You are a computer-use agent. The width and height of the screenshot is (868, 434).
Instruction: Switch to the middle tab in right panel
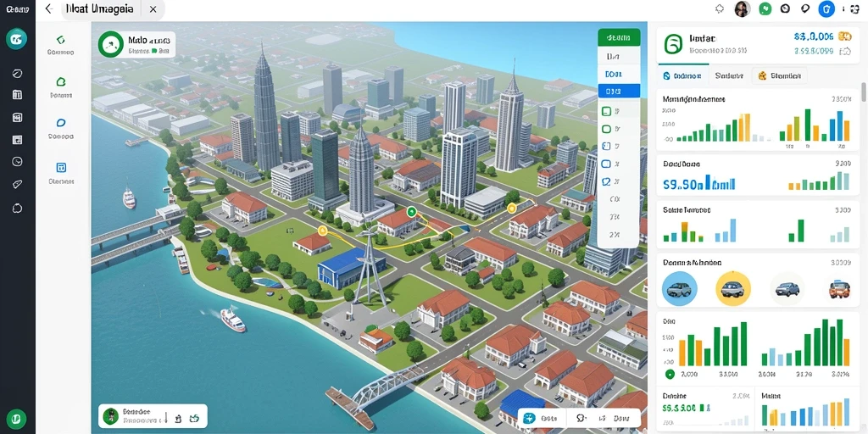(x=728, y=75)
